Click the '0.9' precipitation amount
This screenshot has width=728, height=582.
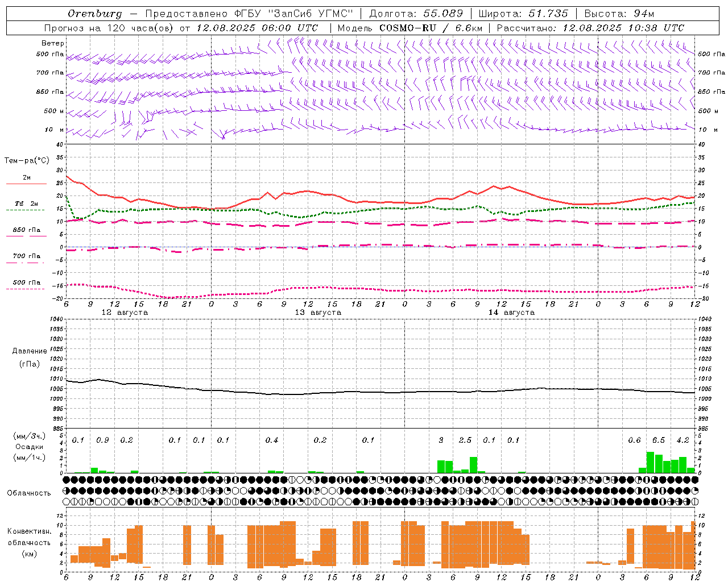pos(102,440)
